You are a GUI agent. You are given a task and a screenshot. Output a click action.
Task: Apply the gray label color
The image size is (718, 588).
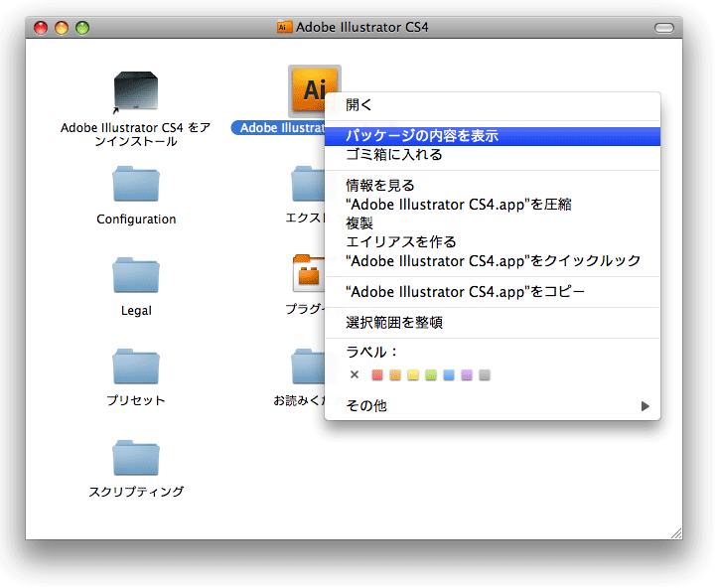[x=485, y=375]
